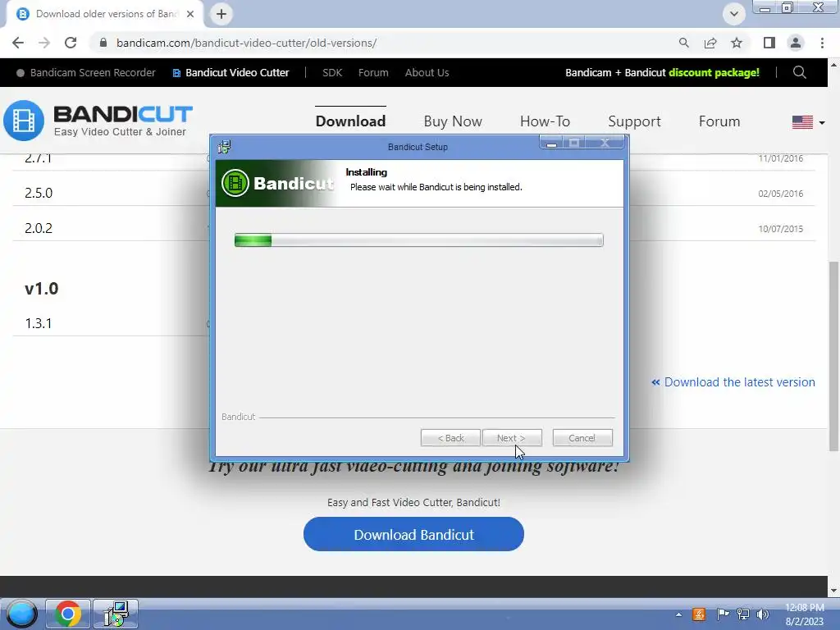840x630 pixels.
Task: Minimize the Bandicut Setup window
Action: pos(551,143)
